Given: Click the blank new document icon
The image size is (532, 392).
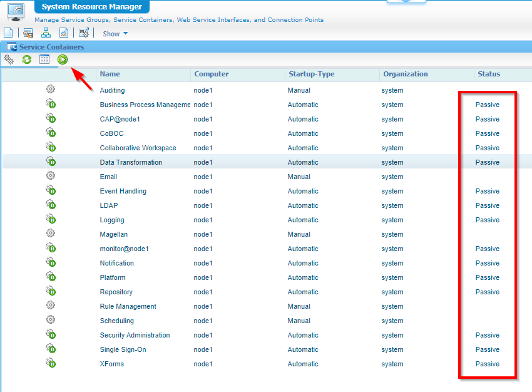Looking at the screenshot, I should coord(8,33).
